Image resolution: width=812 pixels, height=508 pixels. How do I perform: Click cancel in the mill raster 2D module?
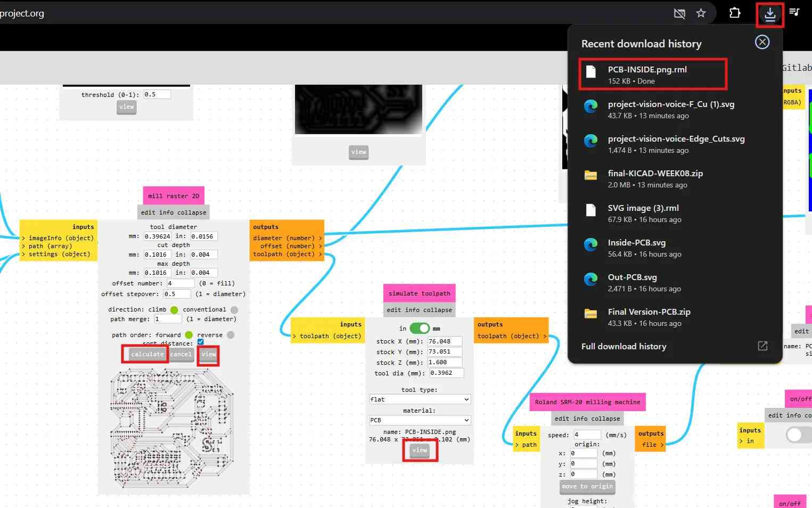(181, 355)
